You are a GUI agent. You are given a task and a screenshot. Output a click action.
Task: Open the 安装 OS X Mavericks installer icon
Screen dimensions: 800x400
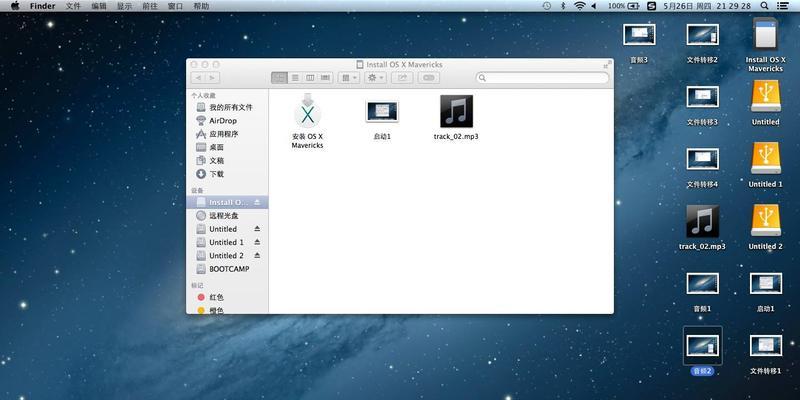coord(307,111)
